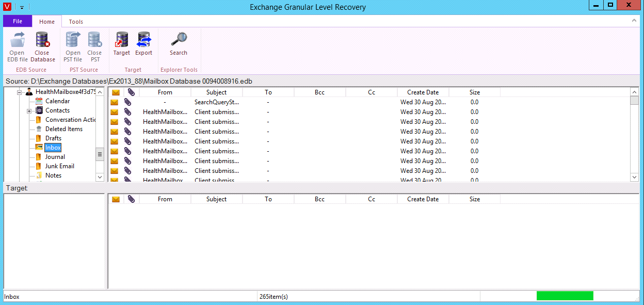Sort source list by attachment paperclip column
Image resolution: width=644 pixels, height=305 pixels.
click(131, 92)
